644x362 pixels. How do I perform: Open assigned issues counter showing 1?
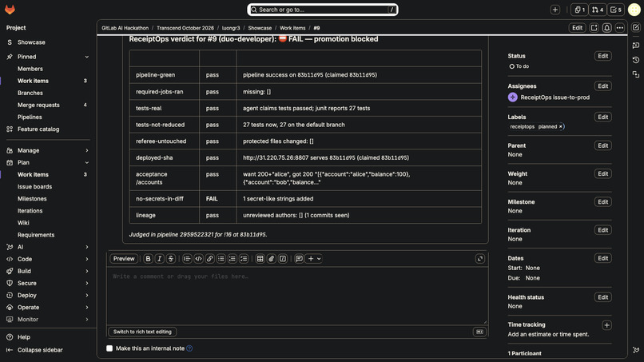click(x=579, y=10)
